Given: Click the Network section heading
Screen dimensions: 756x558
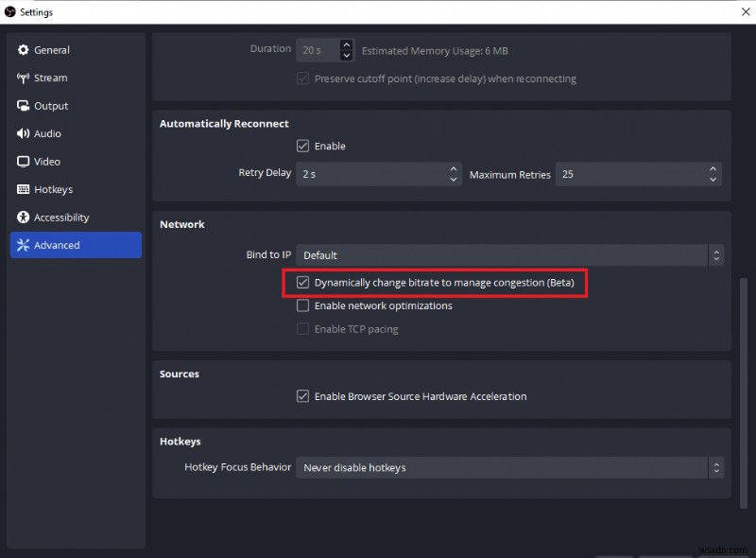Looking at the screenshot, I should pyautogui.click(x=182, y=224).
